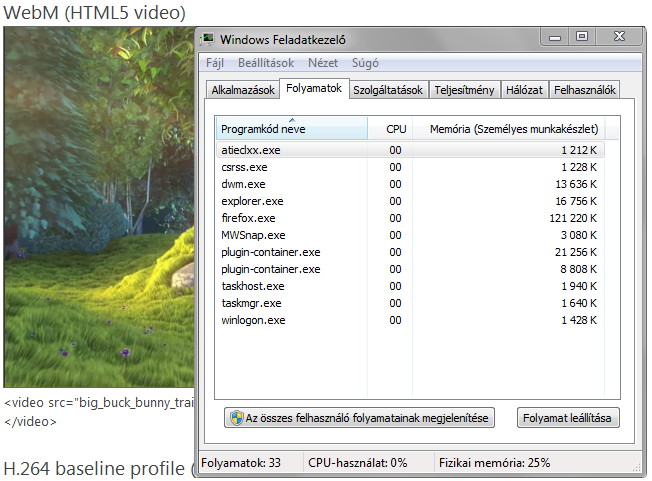The height and width of the screenshot is (481, 652).
Task: Select the taskhost.exe process
Action: click(410, 286)
